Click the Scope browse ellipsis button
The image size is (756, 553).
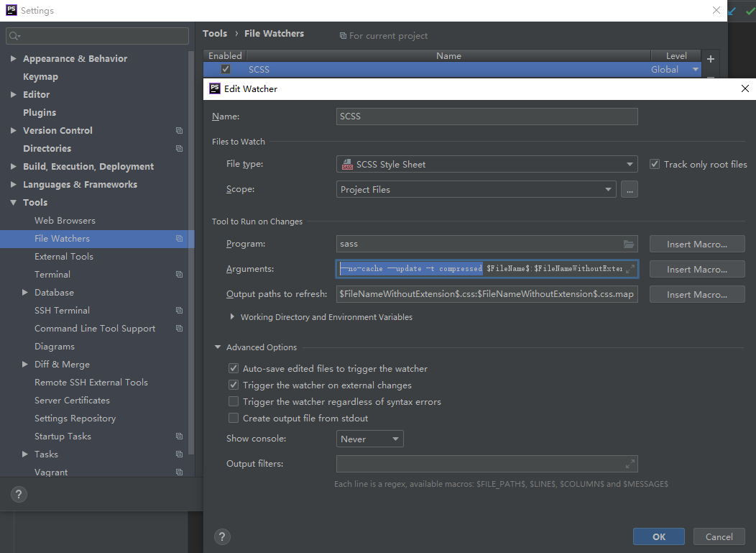coord(630,190)
